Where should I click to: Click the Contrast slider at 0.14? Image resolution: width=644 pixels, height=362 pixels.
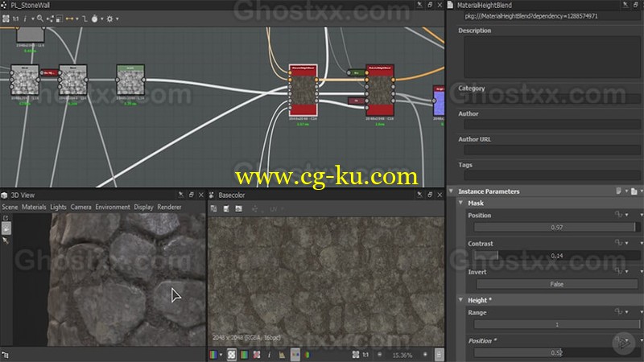pyautogui.click(x=556, y=255)
